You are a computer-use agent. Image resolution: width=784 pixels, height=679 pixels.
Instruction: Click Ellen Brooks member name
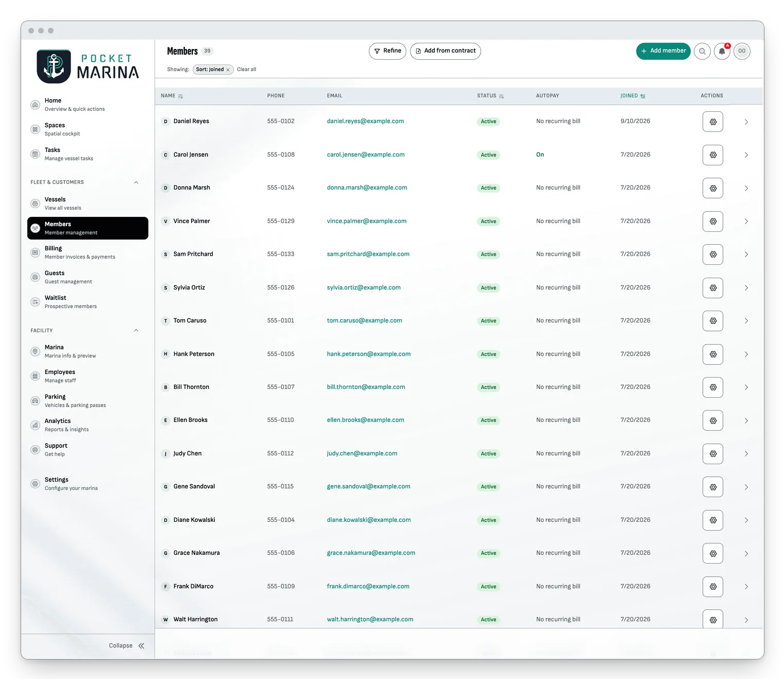pos(191,420)
